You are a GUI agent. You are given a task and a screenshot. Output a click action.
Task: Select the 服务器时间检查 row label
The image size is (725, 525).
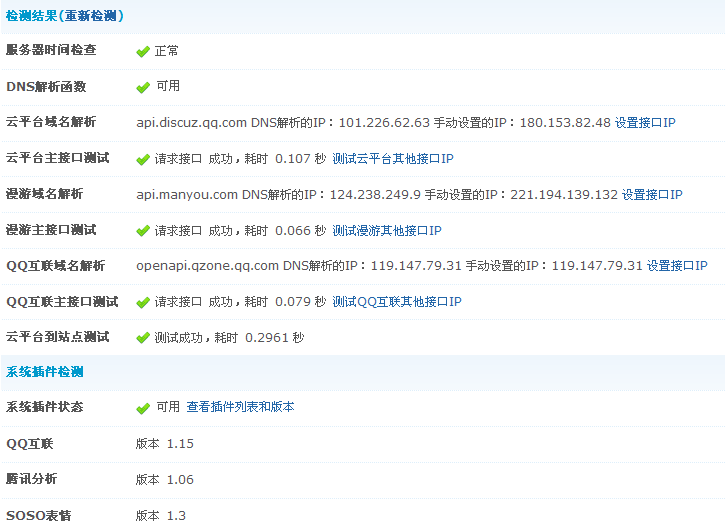[51, 49]
